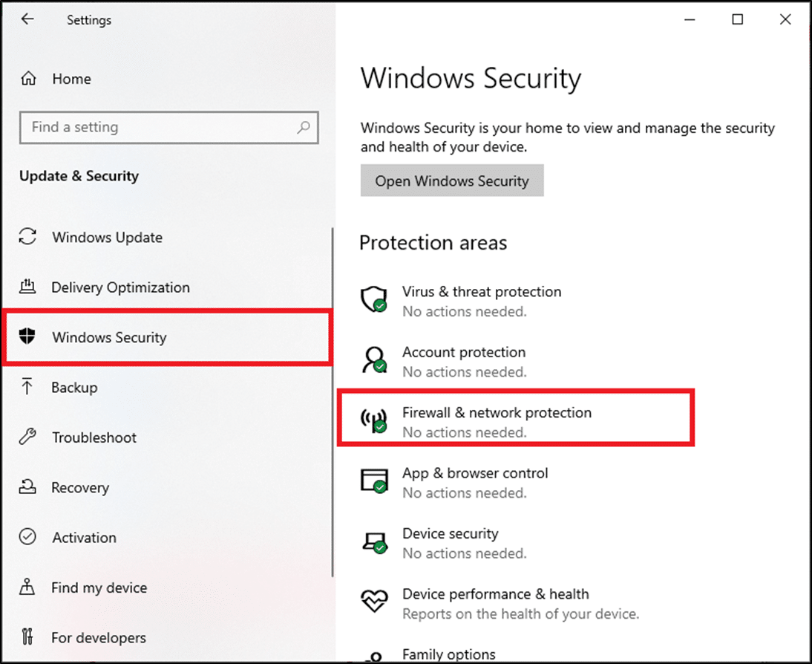Open Account protection settings
Viewport: 812px width, 664px height.
(x=463, y=352)
